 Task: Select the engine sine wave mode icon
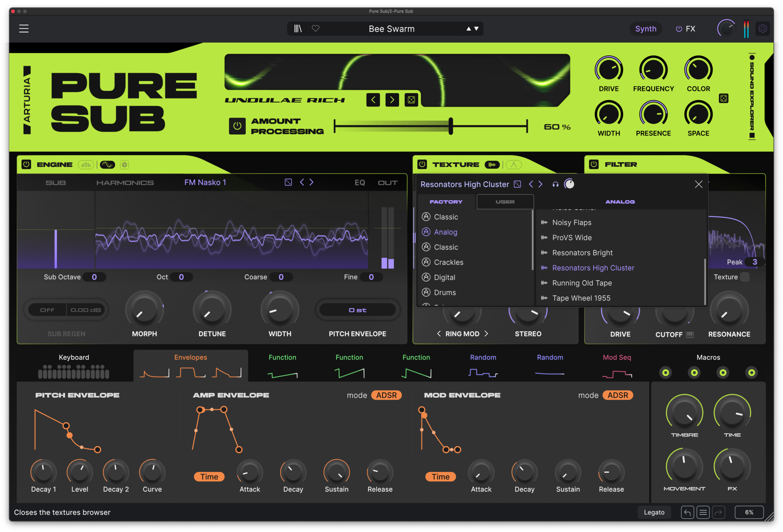pos(107,165)
